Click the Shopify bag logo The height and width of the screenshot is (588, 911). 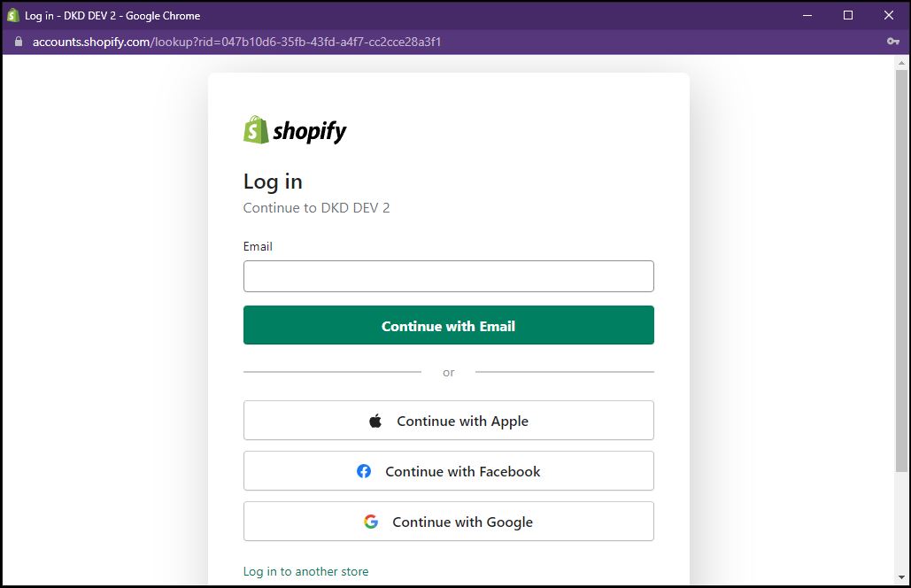tap(256, 129)
